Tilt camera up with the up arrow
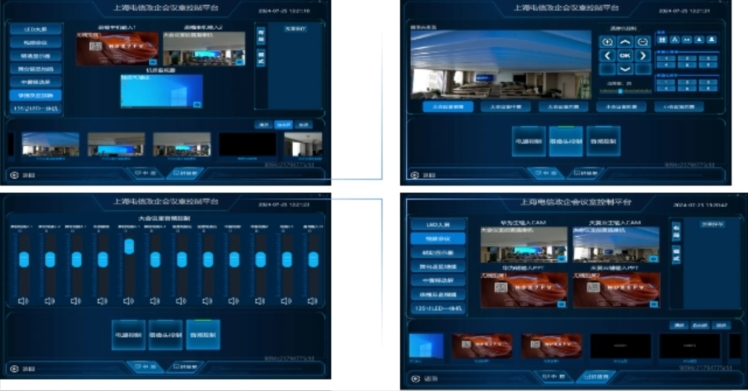 point(625,42)
